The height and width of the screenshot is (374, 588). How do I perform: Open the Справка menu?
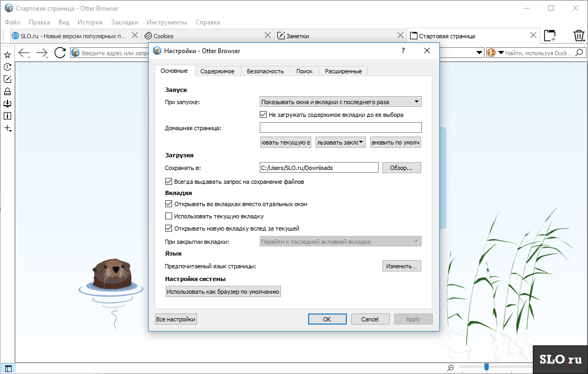point(207,22)
